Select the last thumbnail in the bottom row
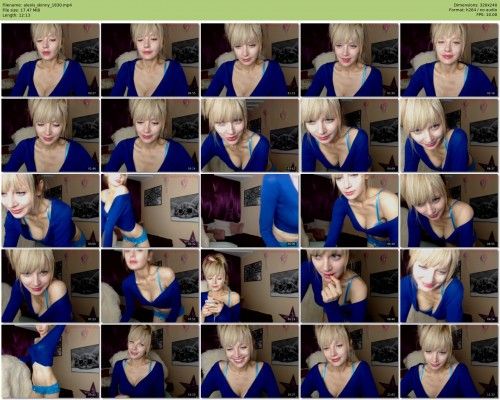Image resolution: width=500 pixels, height=400 pixels. click(x=449, y=361)
